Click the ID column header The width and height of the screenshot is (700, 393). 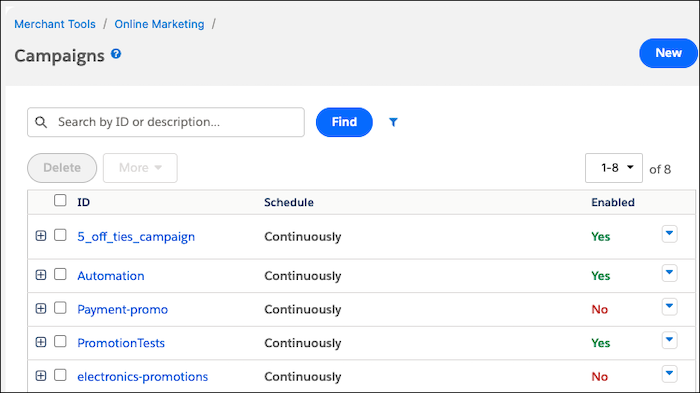[83, 202]
